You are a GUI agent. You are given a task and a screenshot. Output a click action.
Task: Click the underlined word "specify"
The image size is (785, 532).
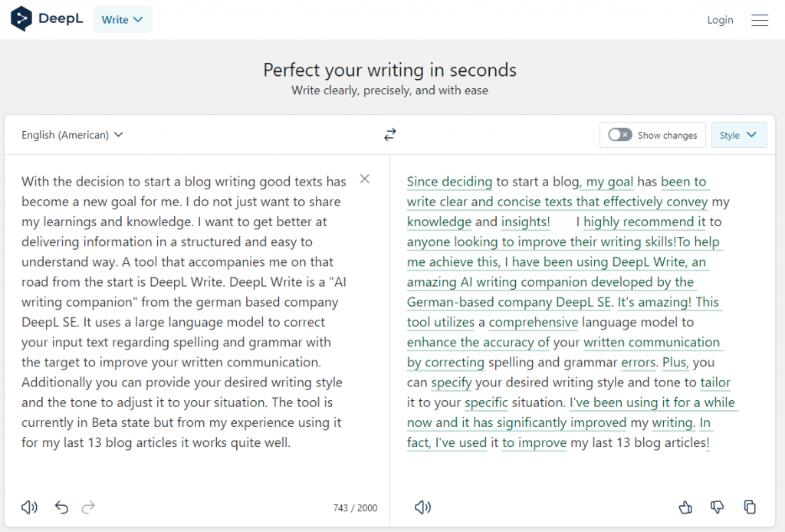coord(452,382)
